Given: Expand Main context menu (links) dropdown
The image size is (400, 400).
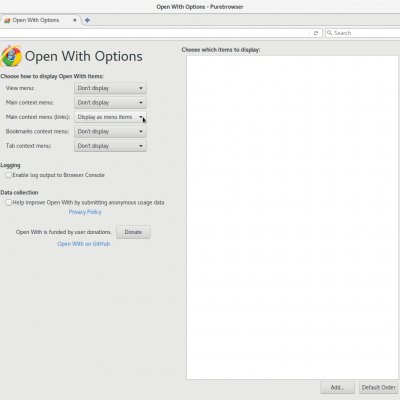Looking at the screenshot, I should point(110,117).
